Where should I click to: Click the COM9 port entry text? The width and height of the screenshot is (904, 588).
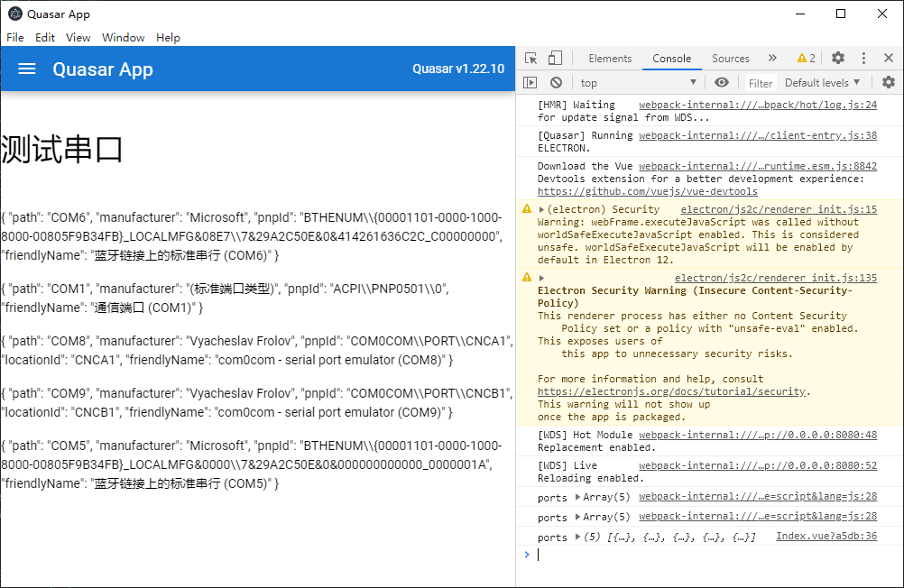pyautogui.click(x=256, y=403)
